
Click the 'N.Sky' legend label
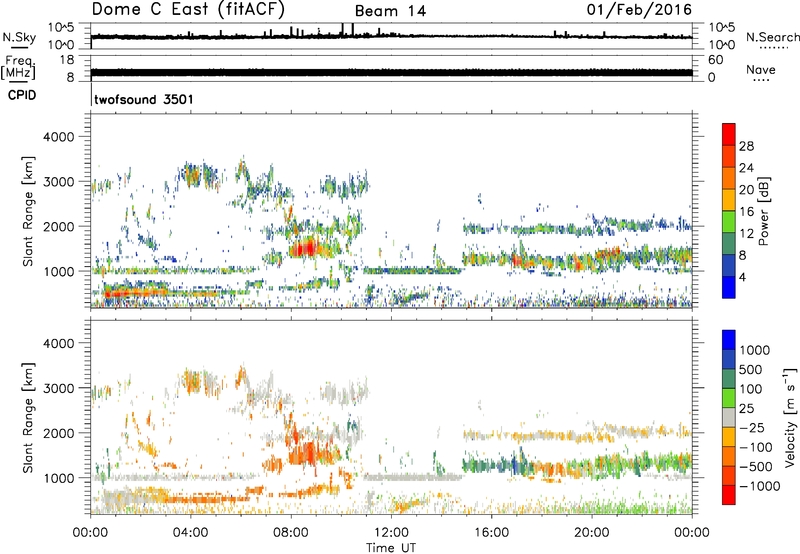tap(19, 38)
